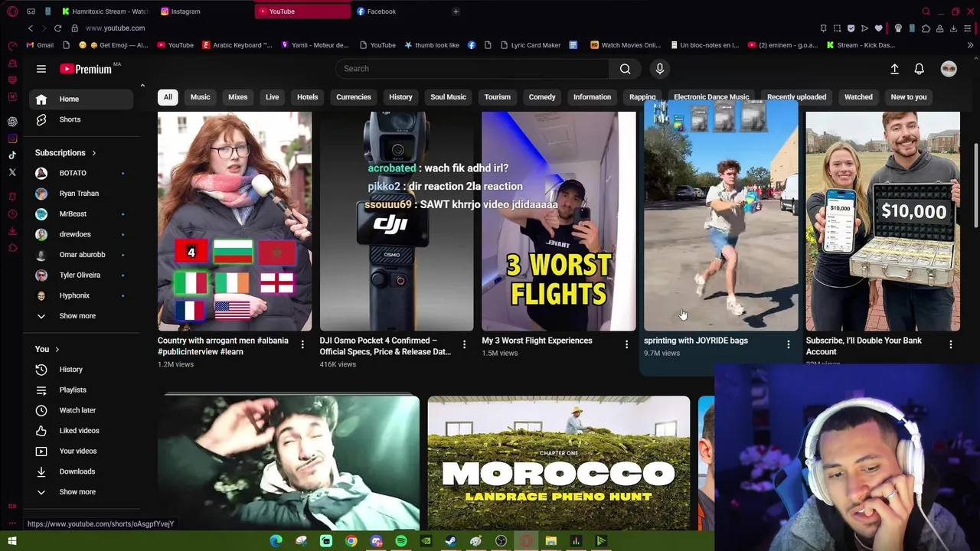This screenshot has height=551, width=980.
Task: Go back with the browser back arrow
Action: point(31,28)
